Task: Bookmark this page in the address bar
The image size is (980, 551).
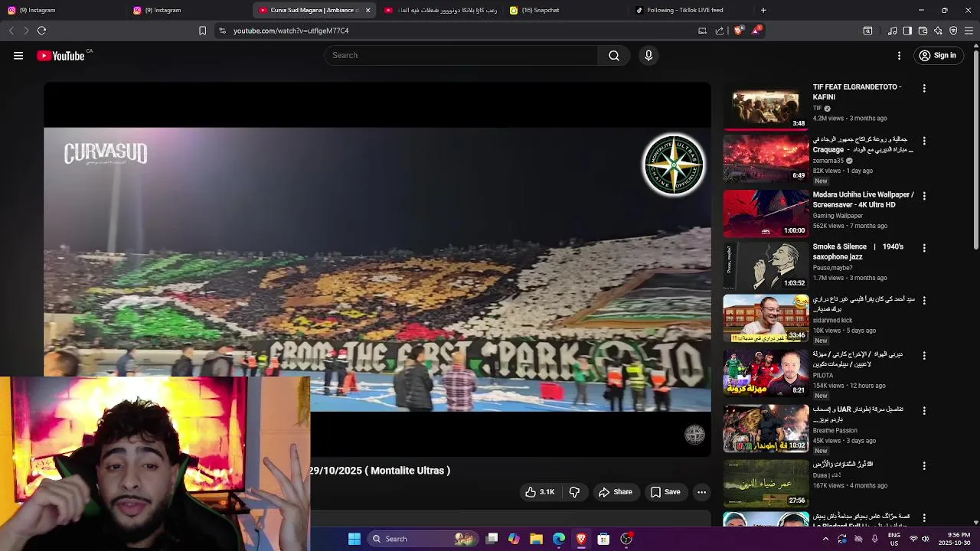Action: pyautogui.click(x=202, y=31)
